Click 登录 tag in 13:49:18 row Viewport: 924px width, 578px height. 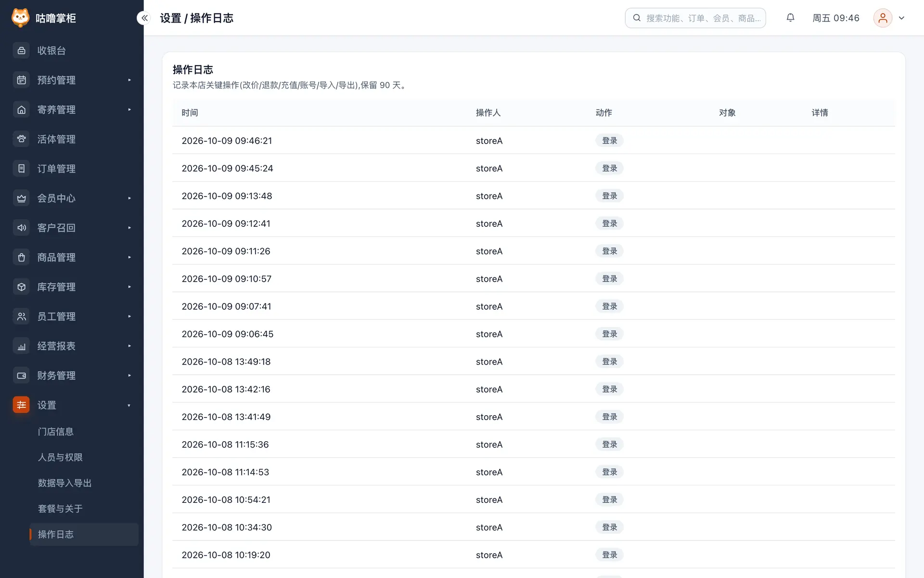click(609, 362)
